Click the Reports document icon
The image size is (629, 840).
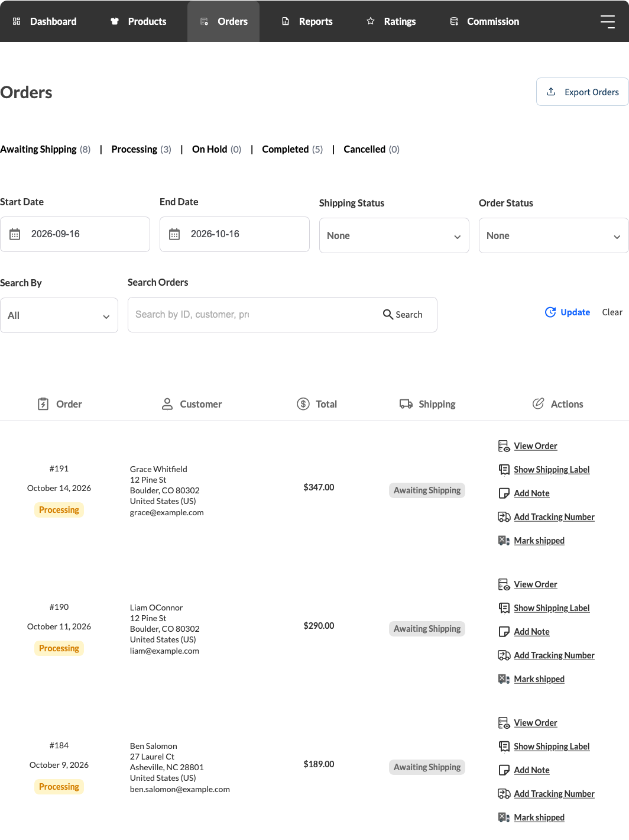(286, 21)
